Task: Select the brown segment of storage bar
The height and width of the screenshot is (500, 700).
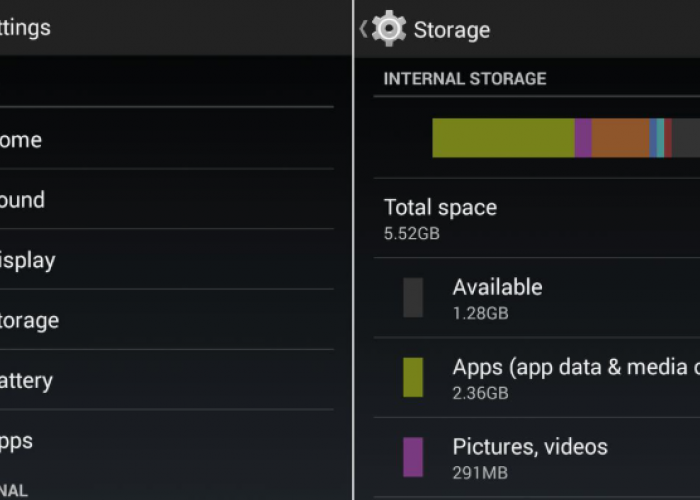Action: [620, 138]
